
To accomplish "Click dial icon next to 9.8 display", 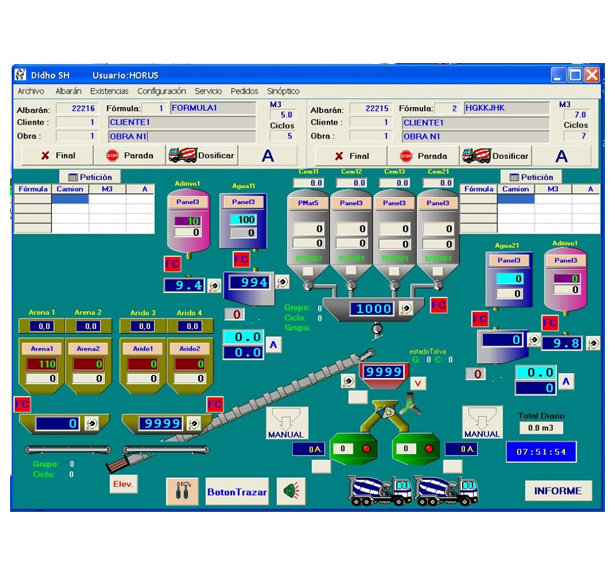I will click(x=593, y=343).
